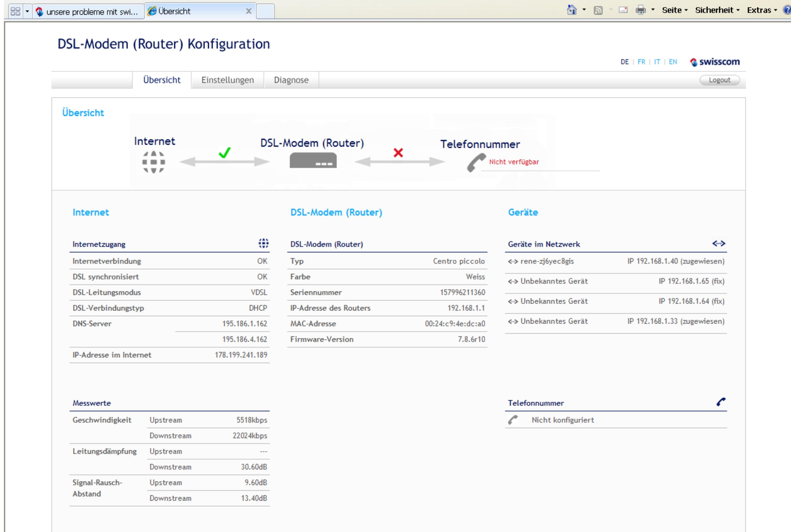Click the Internet globe icon in overview diagram
This screenshot has height=532, width=791.
pyautogui.click(x=154, y=162)
